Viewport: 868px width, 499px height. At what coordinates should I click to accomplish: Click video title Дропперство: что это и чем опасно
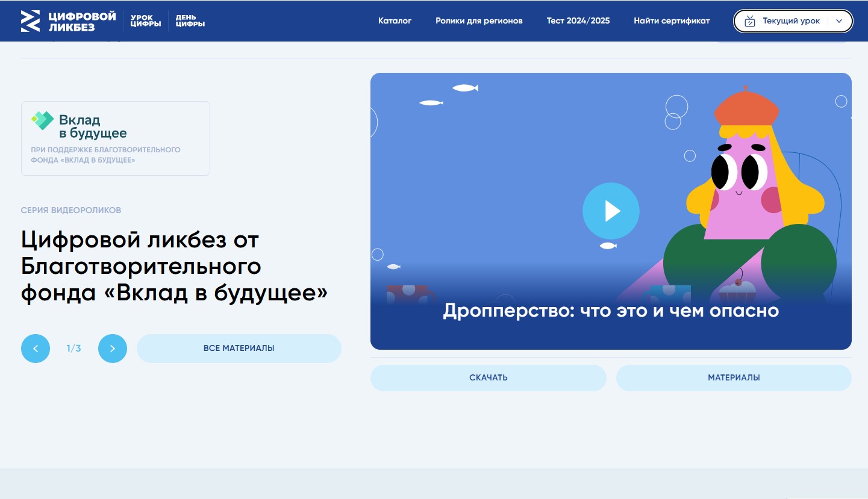tap(611, 311)
